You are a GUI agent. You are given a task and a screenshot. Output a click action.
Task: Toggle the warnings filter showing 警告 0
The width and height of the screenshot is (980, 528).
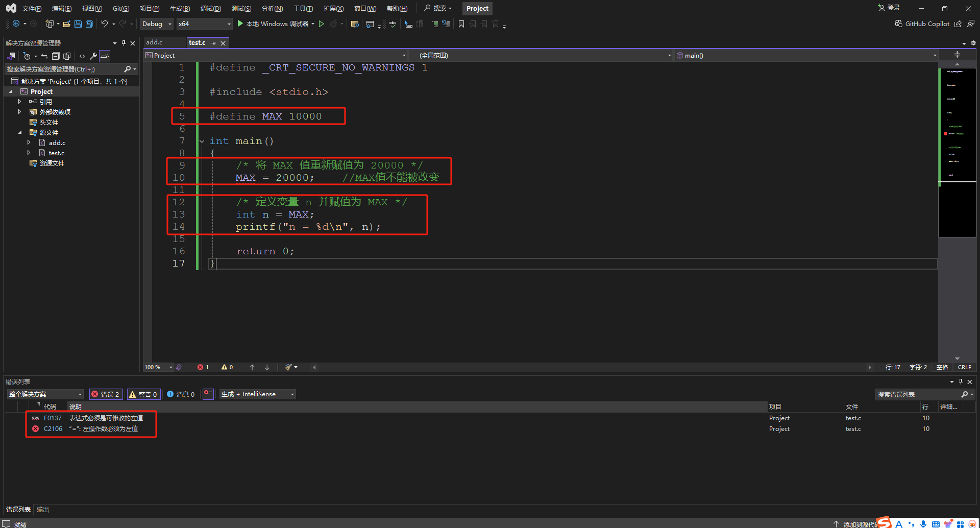pos(143,394)
